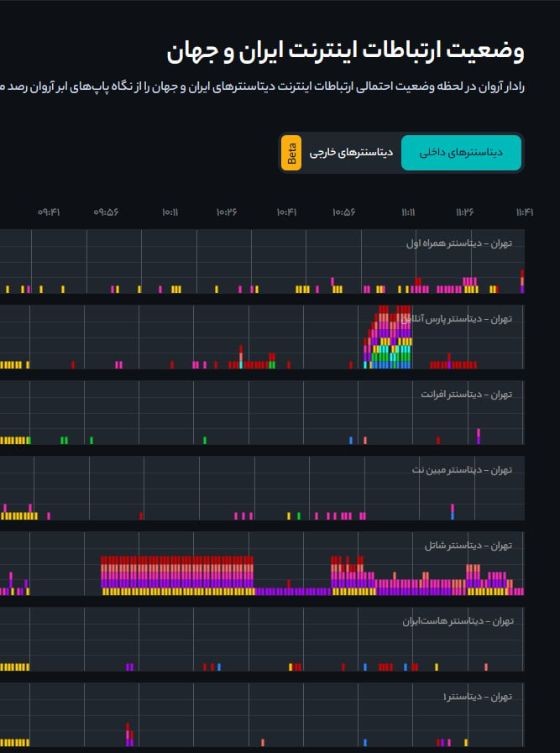Viewport: 560px width, 753px height.
Task: Select the 10:26 timeline marker
Action: pos(226,212)
